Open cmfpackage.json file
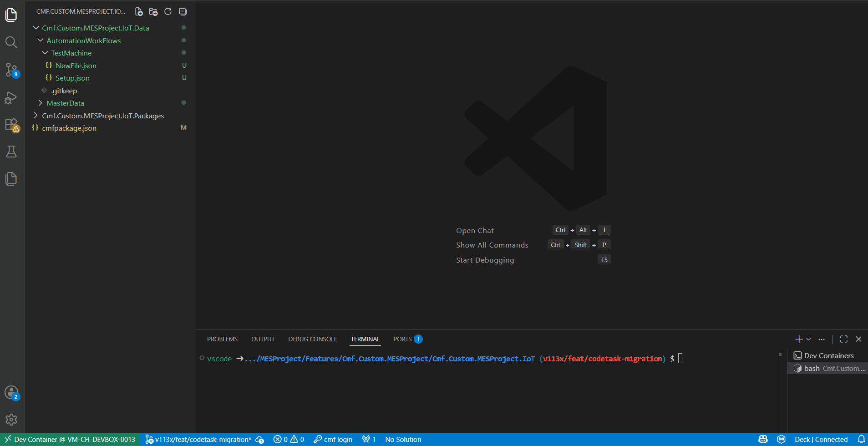The image size is (868, 446). coord(110,128)
